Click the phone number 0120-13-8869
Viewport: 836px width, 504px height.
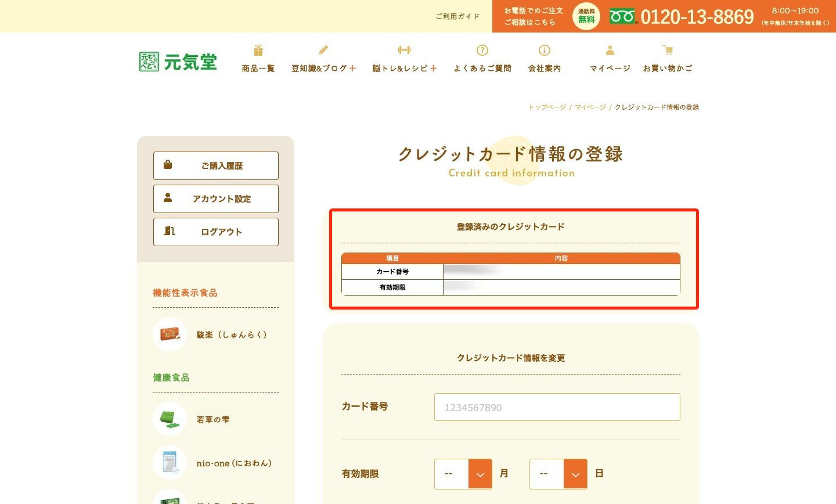coord(697,17)
